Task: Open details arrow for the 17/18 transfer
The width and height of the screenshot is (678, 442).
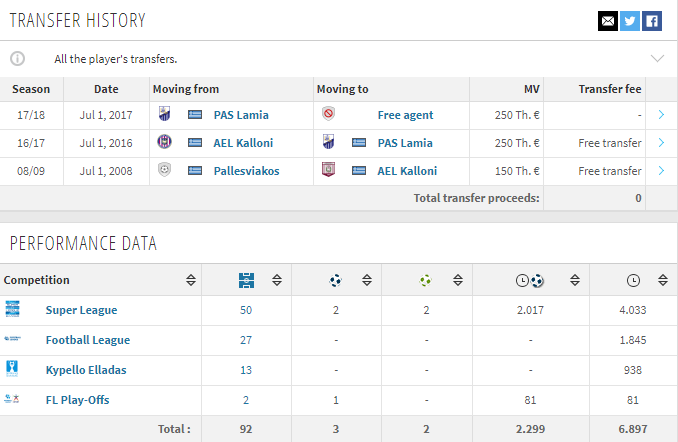Action: 661,115
